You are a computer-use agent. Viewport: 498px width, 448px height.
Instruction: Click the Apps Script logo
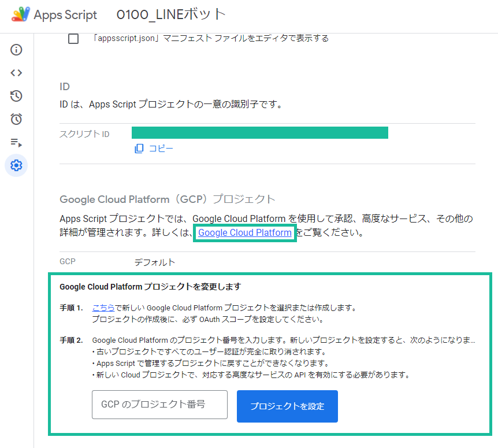21,14
